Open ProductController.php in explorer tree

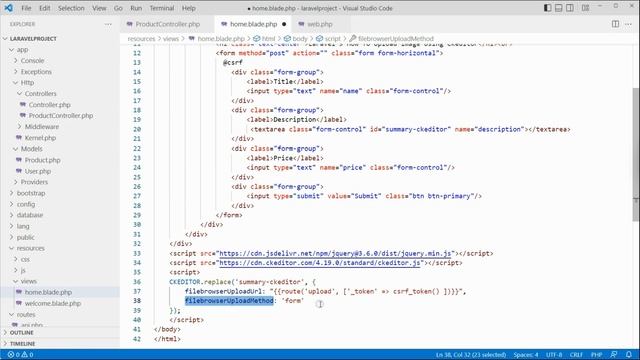(61, 116)
